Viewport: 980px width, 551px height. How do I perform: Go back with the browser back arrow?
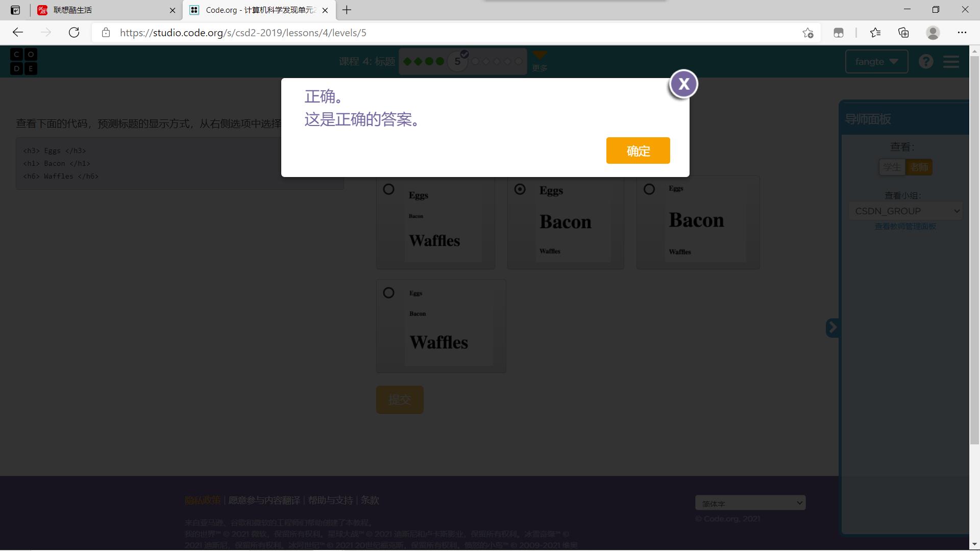pos(18,33)
